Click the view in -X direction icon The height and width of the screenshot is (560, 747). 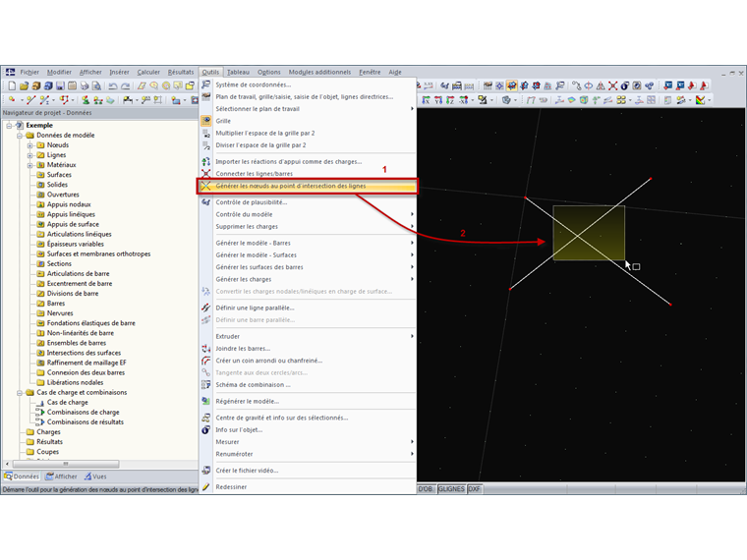pyautogui.click(x=464, y=99)
